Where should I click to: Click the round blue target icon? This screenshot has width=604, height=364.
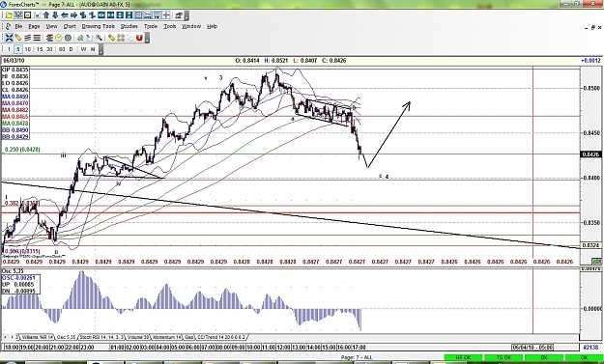tap(68, 38)
